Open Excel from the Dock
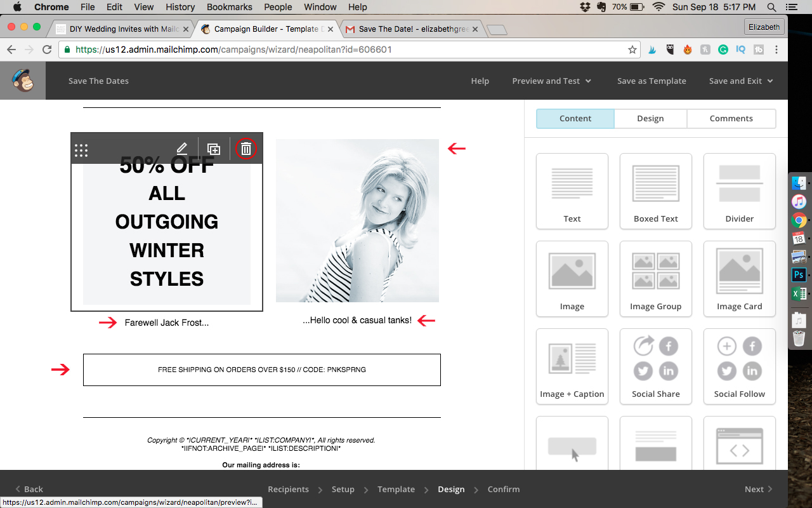This screenshot has width=812, height=508. tap(799, 293)
